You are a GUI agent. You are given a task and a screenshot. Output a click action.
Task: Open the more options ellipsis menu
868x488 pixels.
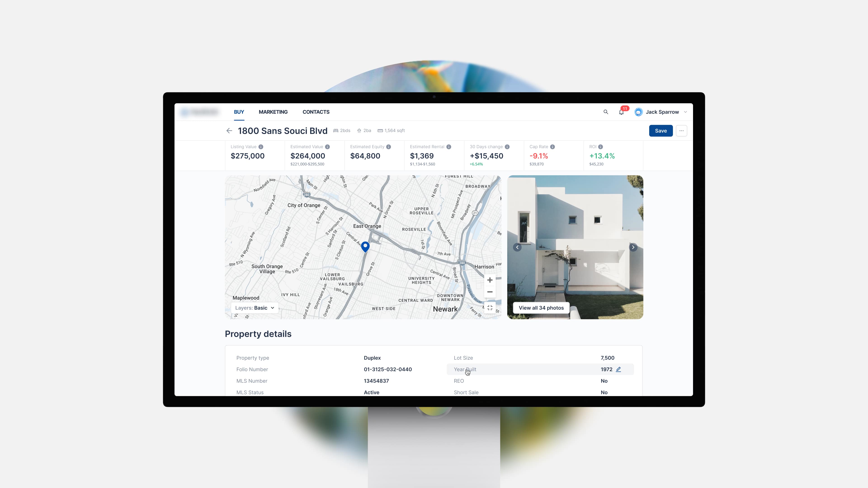point(681,131)
